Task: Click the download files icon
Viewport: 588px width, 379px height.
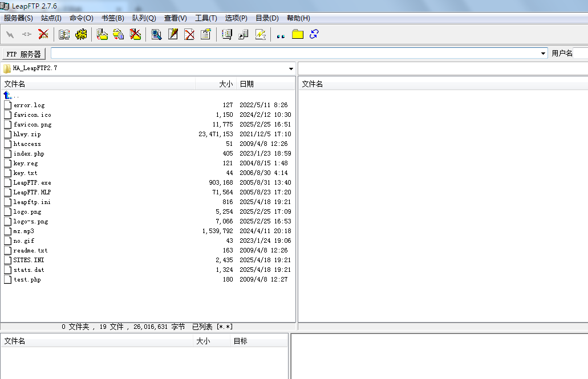Action: coord(118,34)
